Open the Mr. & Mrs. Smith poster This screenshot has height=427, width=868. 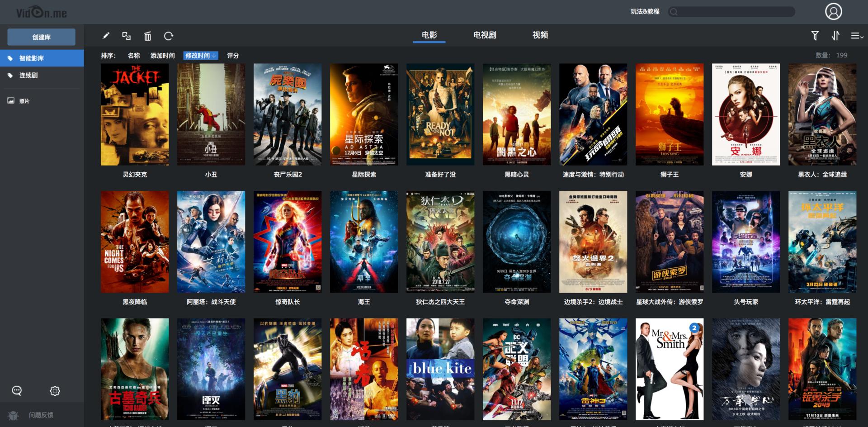[x=670, y=370]
